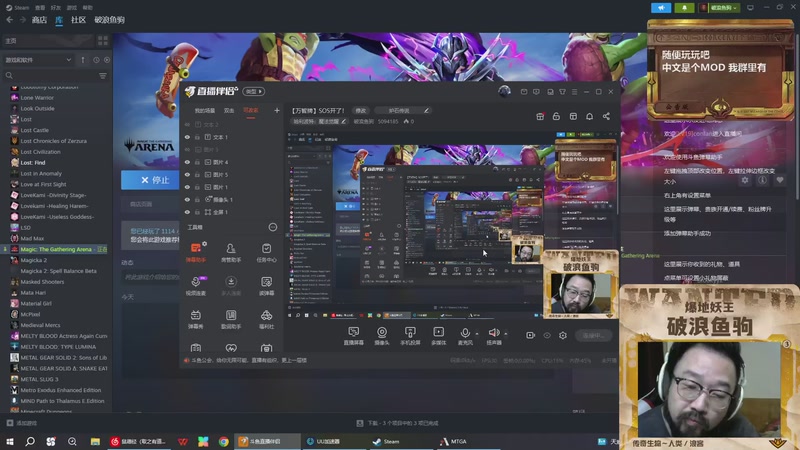Click the Steam library search field
The height and width of the screenshot is (450, 800).
50,76
